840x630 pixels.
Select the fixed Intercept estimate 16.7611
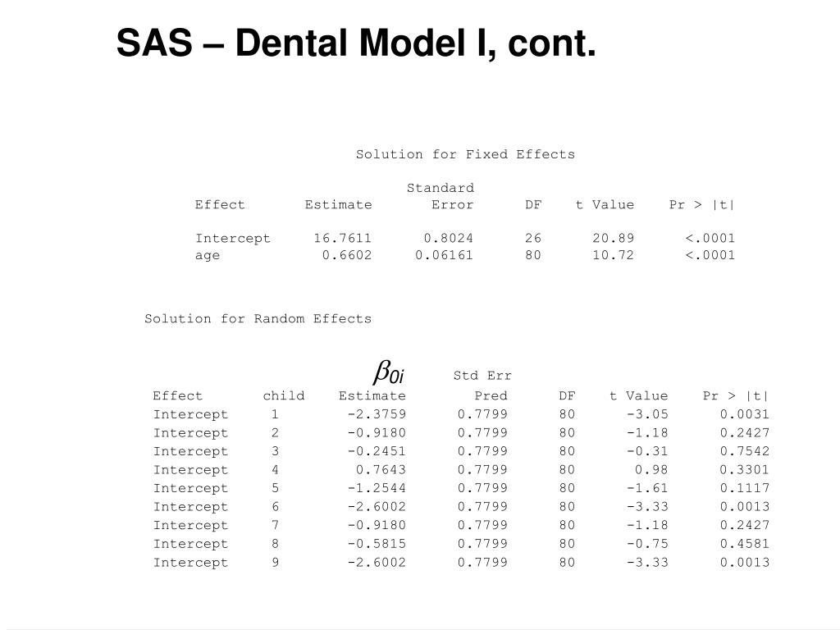(342, 238)
